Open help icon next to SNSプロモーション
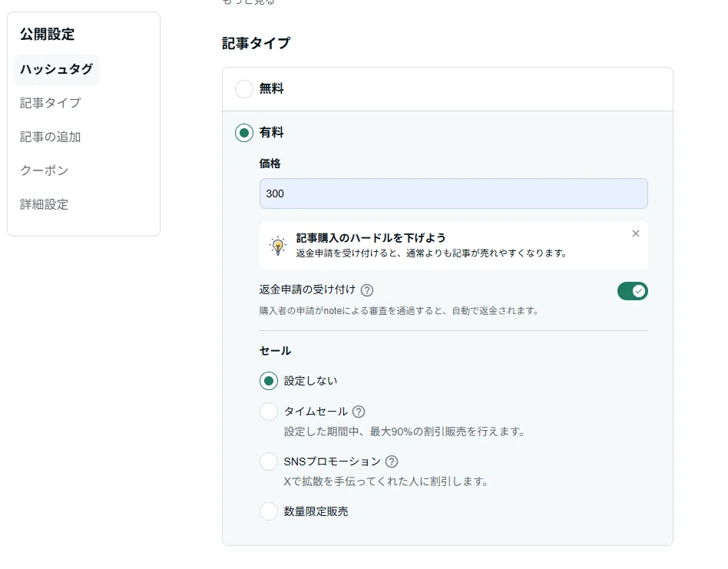The width and height of the screenshot is (728, 569). click(392, 461)
